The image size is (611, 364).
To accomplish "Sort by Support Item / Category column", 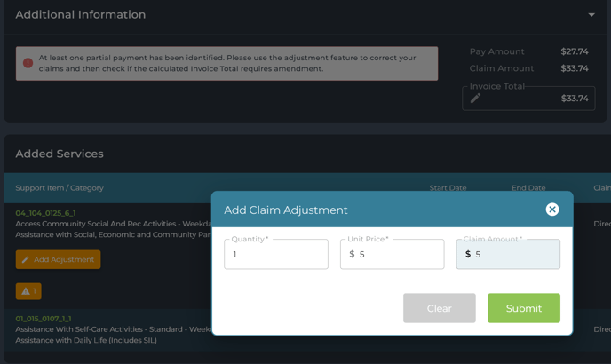I will 60,188.
